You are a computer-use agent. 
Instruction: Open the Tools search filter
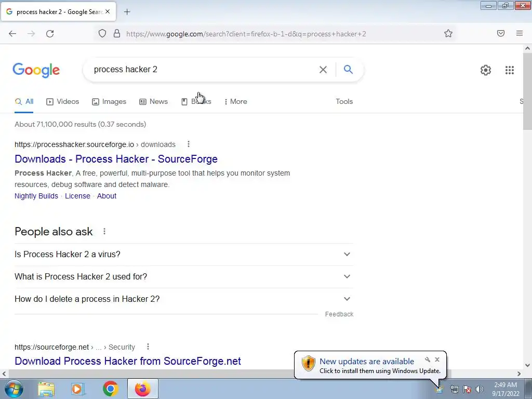pyautogui.click(x=344, y=101)
